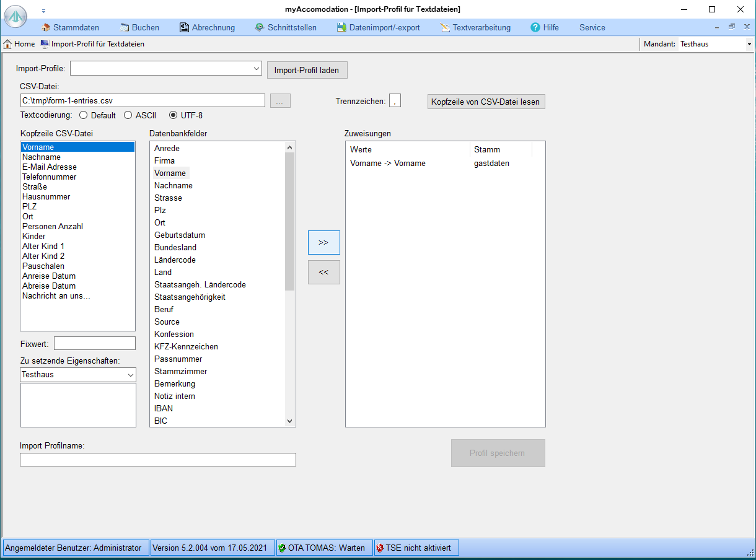Click the Schnittstellen menu icon
The width and height of the screenshot is (756, 560).
click(x=260, y=27)
